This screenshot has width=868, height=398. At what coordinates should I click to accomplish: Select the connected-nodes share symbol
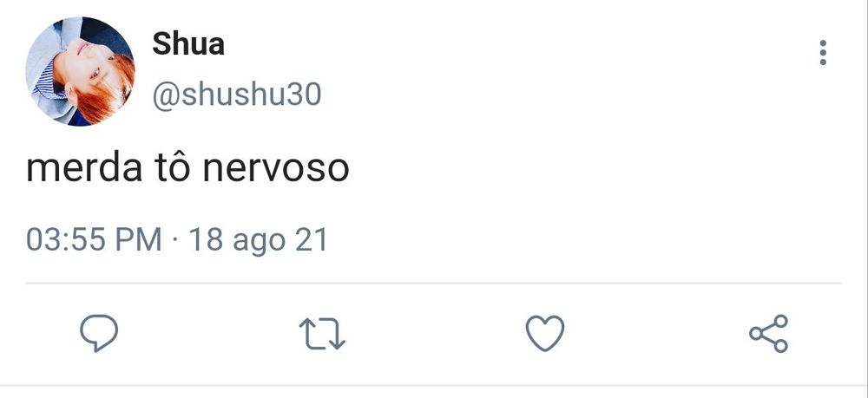tap(768, 333)
